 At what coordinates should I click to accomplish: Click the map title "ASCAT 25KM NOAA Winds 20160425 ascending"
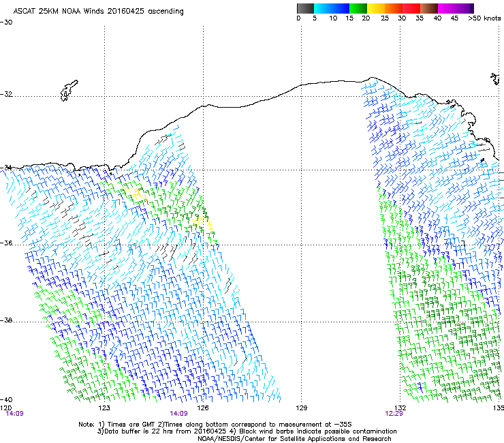coord(98,11)
